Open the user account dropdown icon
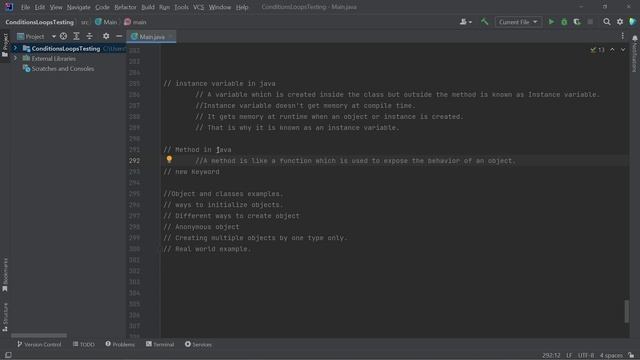The image size is (640, 360). (465, 22)
